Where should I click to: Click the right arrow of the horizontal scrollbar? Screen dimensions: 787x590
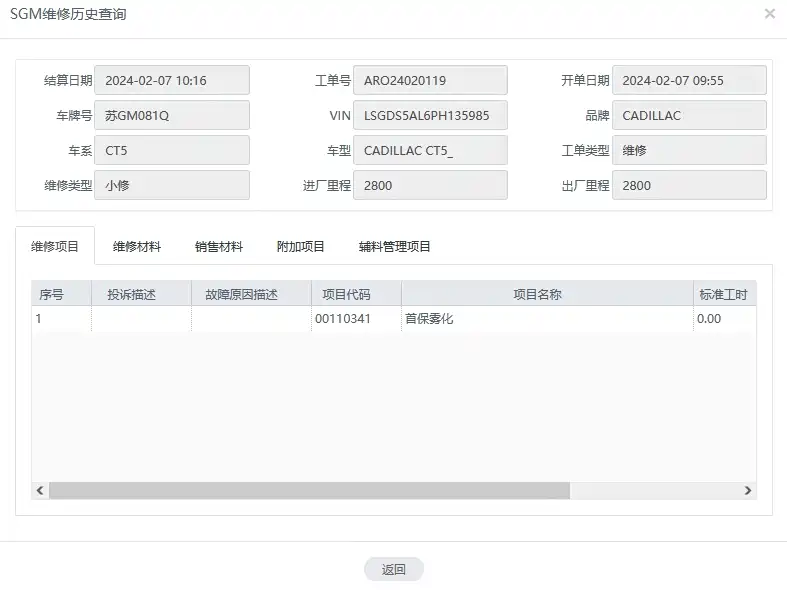(748, 490)
